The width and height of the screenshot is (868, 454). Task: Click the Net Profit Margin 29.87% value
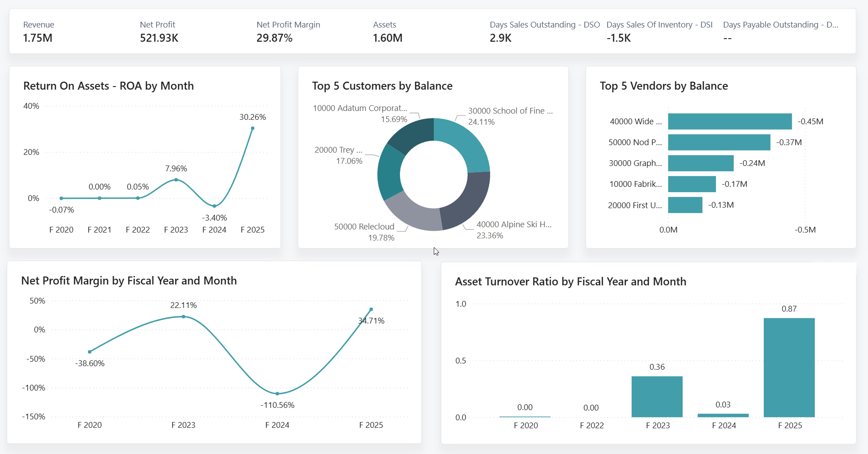click(x=274, y=38)
